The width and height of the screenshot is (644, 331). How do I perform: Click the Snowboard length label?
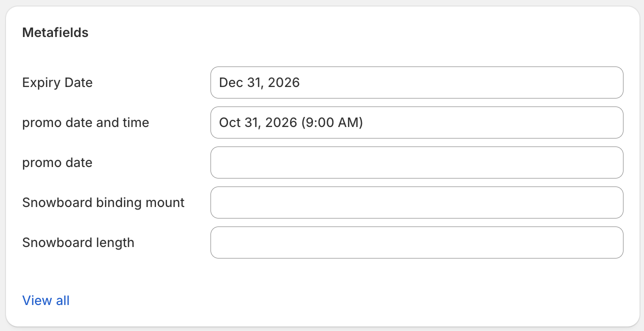click(x=78, y=242)
